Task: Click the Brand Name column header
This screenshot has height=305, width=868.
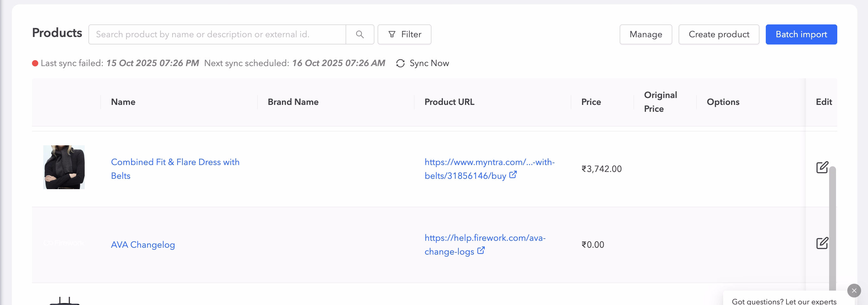Action: (293, 102)
